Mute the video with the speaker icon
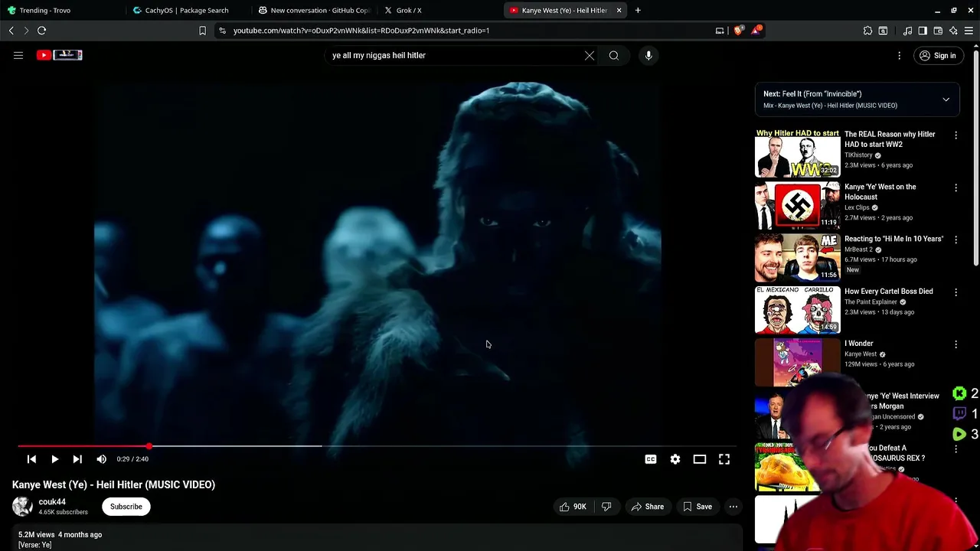 point(102,459)
